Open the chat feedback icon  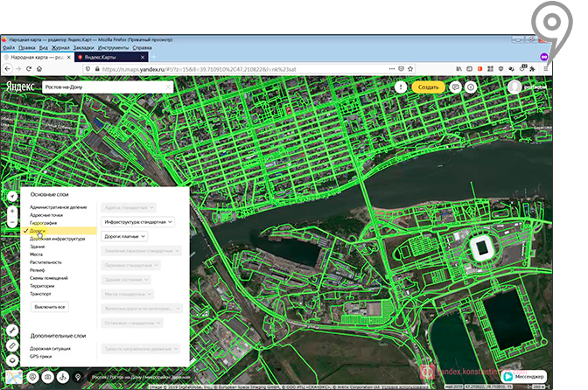pyautogui.click(x=456, y=87)
